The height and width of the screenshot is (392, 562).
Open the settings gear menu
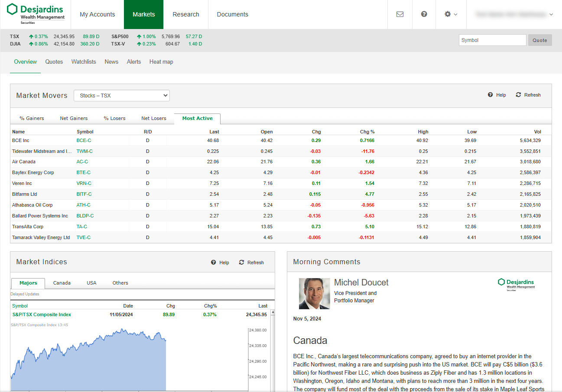pos(451,14)
